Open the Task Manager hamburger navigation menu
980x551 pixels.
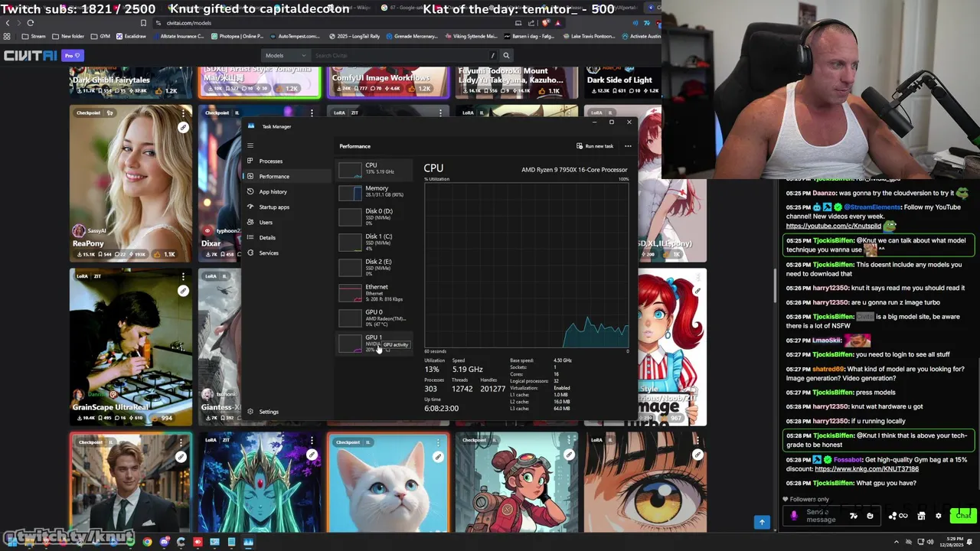pyautogui.click(x=250, y=145)
